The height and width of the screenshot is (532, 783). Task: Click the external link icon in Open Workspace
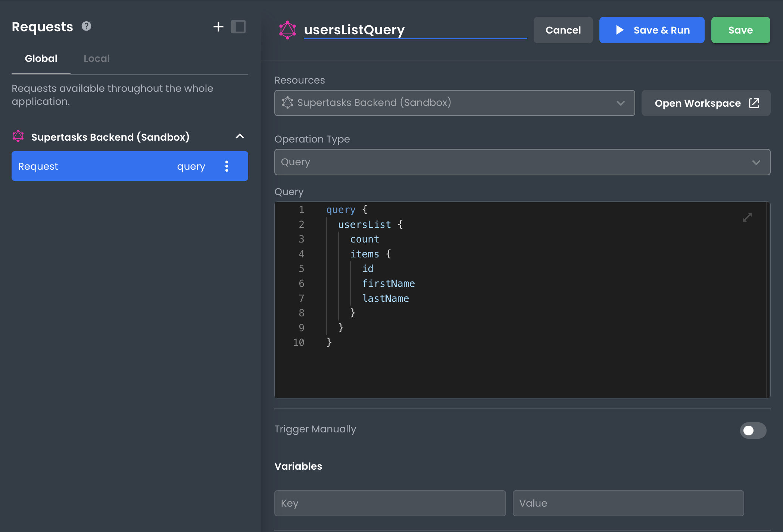(x=754, y=103)
